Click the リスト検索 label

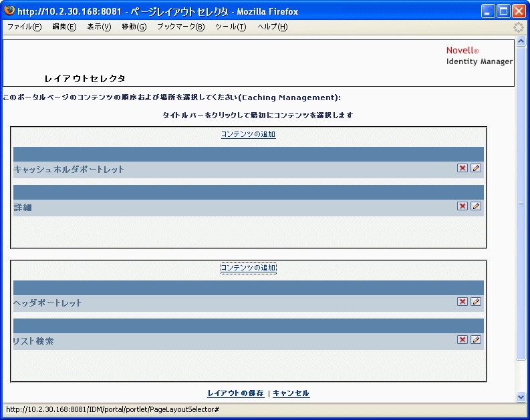(33, 341)
